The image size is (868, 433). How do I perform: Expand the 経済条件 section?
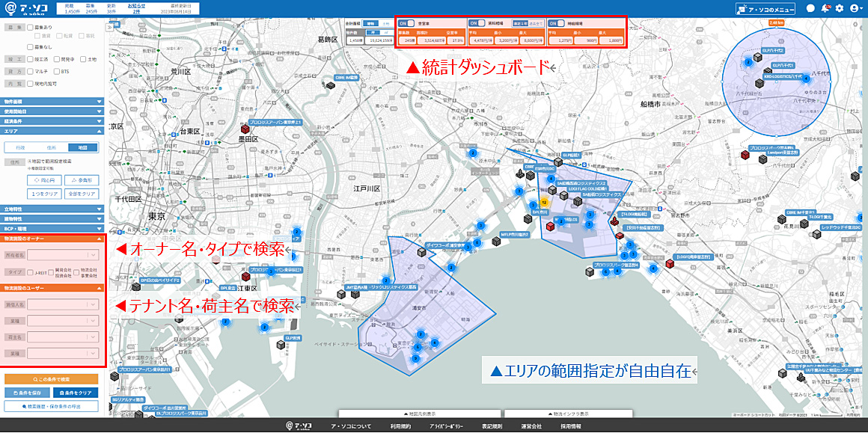click(x=52, y=120)
